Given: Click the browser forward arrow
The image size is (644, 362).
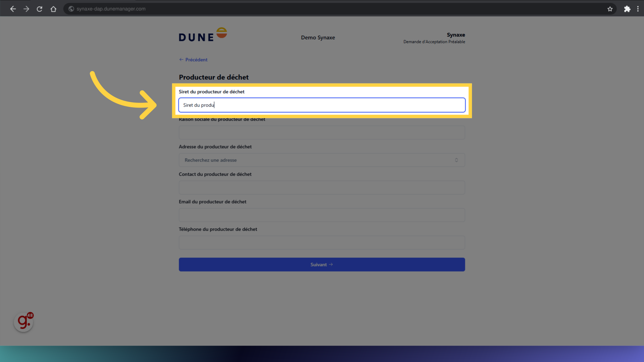Looking at the screenshot, I should (x=26, y=9).
